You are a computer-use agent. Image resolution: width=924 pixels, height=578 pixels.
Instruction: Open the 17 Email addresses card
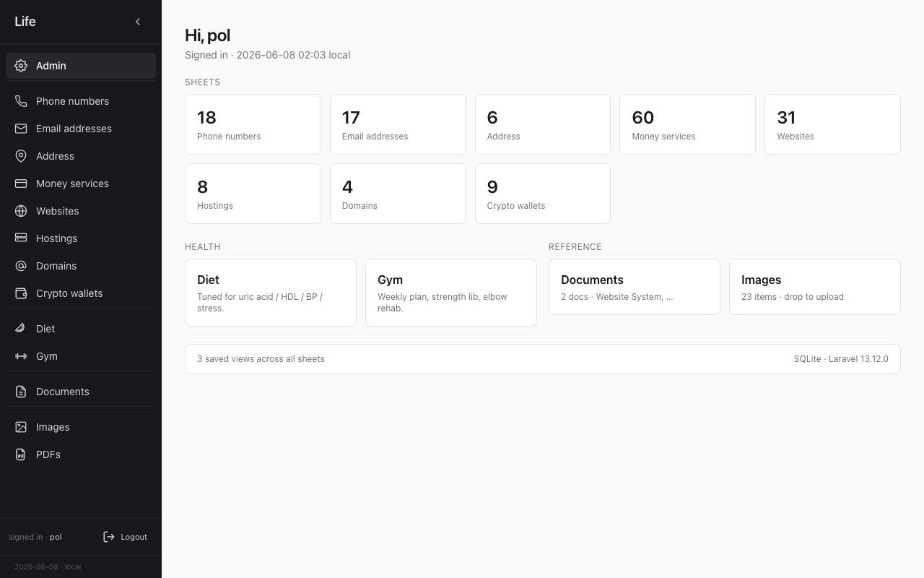(x=398, y=124)
